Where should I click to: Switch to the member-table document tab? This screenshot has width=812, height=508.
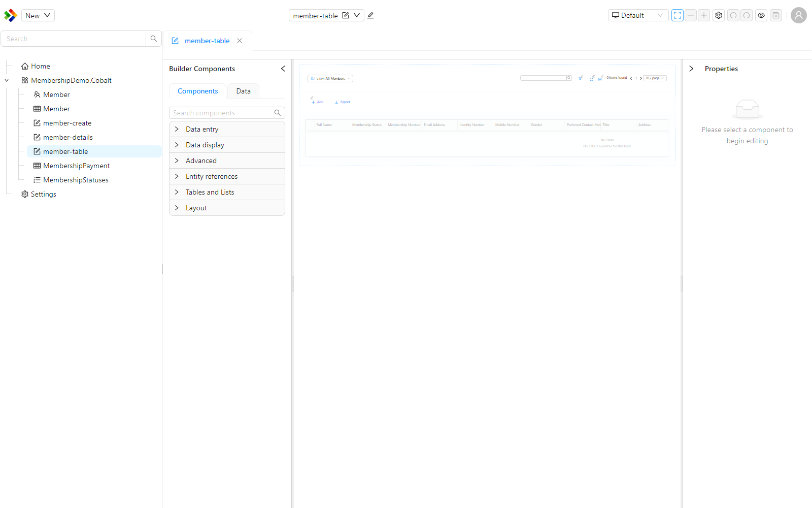point(207,41)
